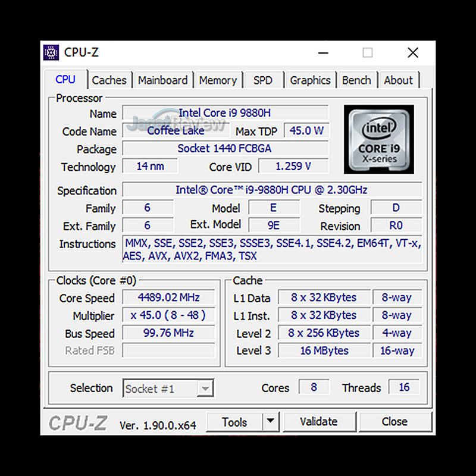Image resolution: width=476 pixels, height=476 pixels.
Task: Open the Bench tab
Action: [356, 80]
